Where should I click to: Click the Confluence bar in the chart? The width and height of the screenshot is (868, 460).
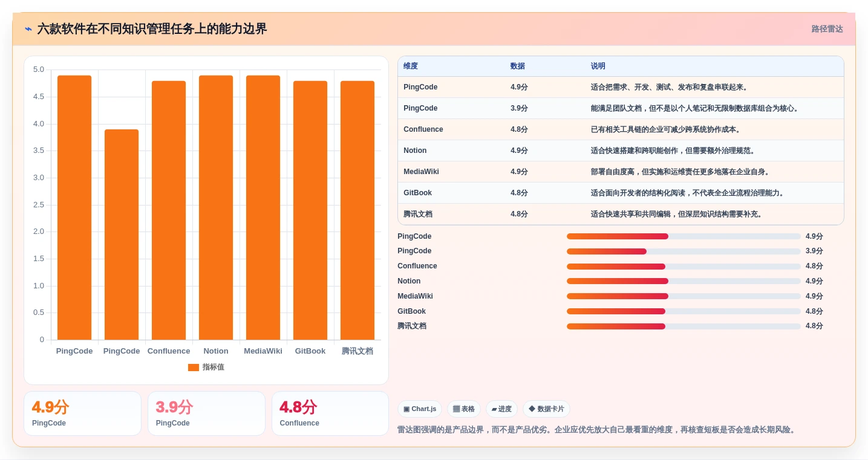pyautogui.click(x=169, y=210)
